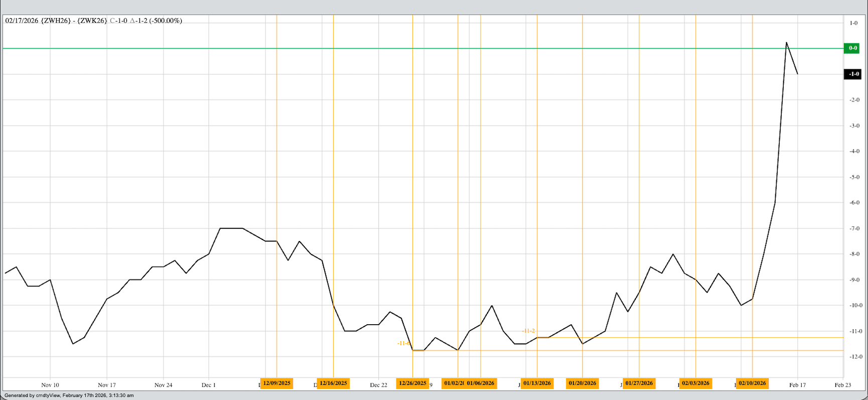Click the ZWH26 - ZWK26 spread title

74,21
